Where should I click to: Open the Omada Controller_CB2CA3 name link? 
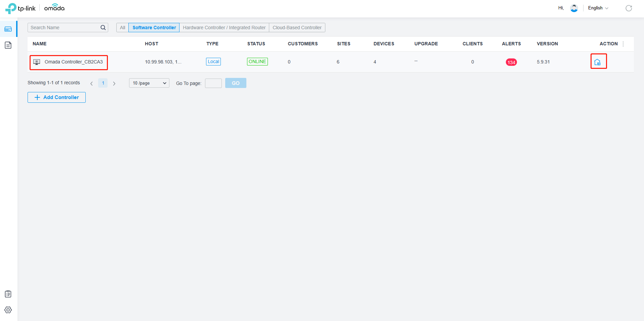point(74,62)
